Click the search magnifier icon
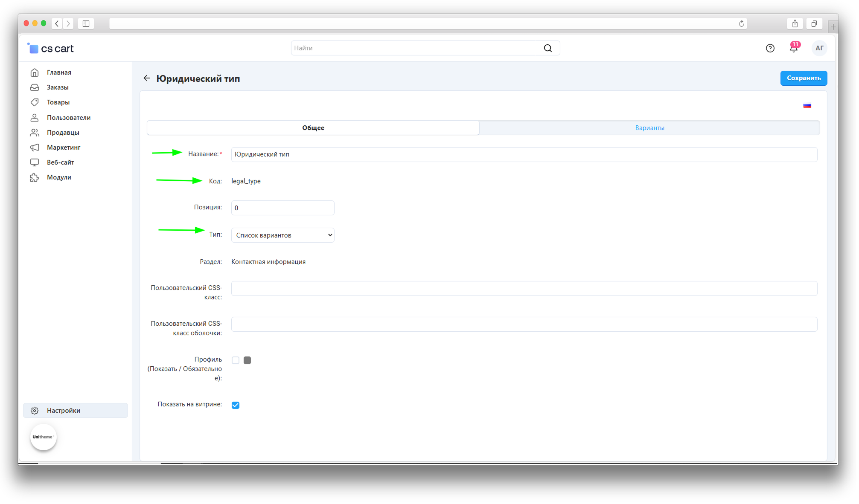Screen dimensions: 859x504 pos(547,48)
